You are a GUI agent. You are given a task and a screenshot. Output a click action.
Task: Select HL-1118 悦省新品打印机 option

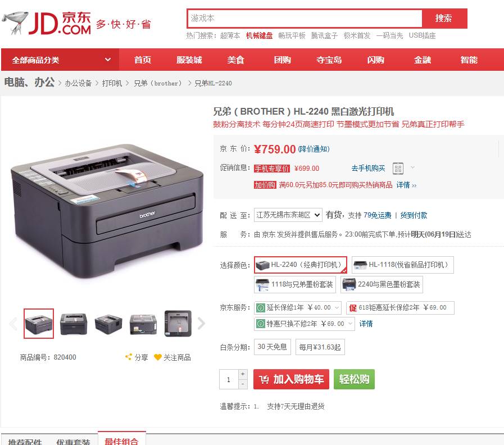(x=403, y=265)
